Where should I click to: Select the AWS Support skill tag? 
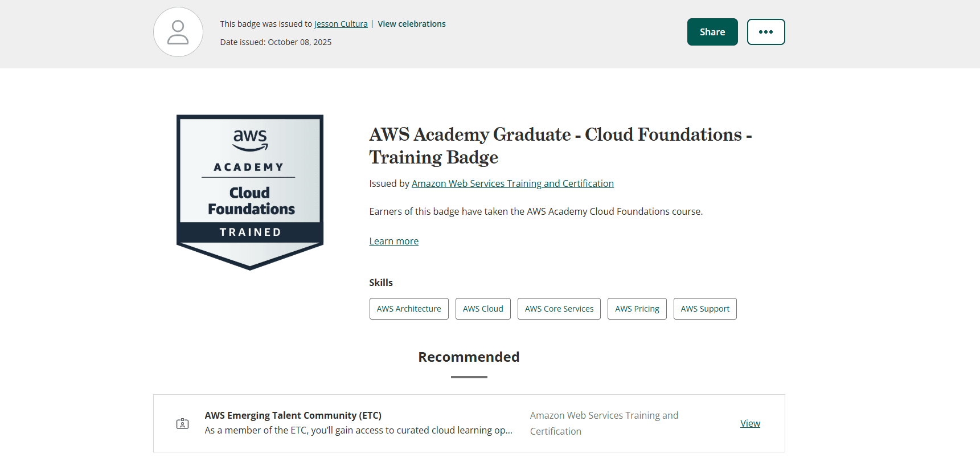click(x=705, y=308)
